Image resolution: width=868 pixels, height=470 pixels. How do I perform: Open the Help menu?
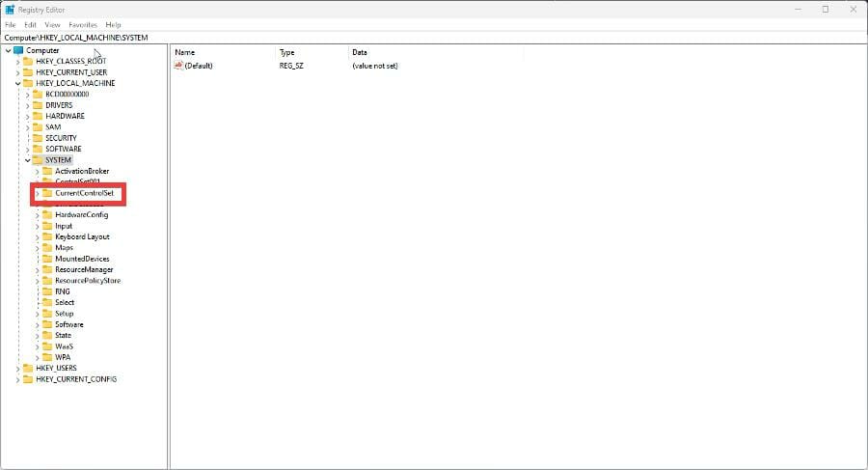113,25
